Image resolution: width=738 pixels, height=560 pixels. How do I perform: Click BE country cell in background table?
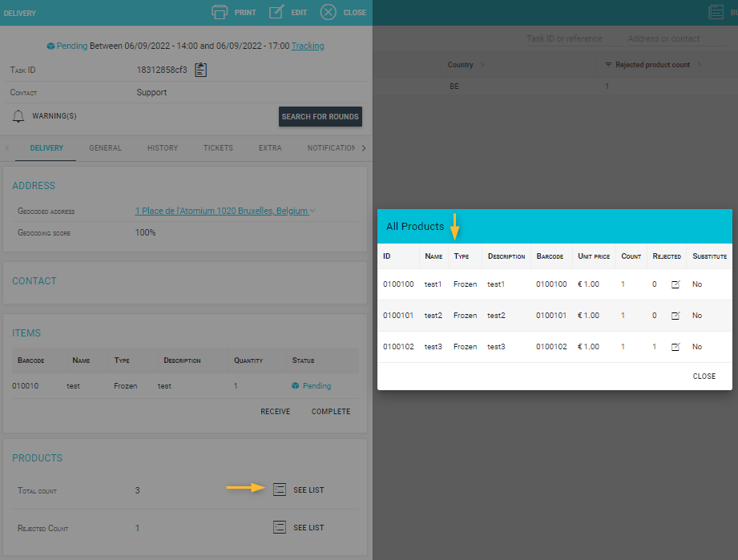point(454,86)
